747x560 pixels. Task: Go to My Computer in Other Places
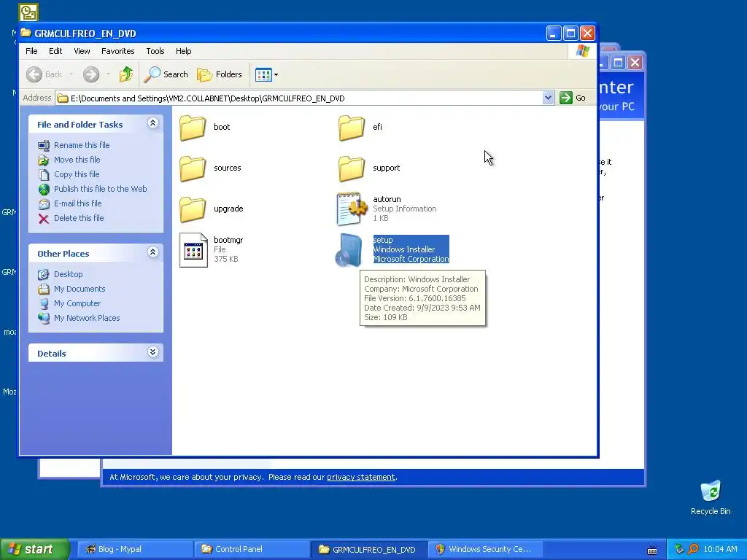click(x=77, y=303)
